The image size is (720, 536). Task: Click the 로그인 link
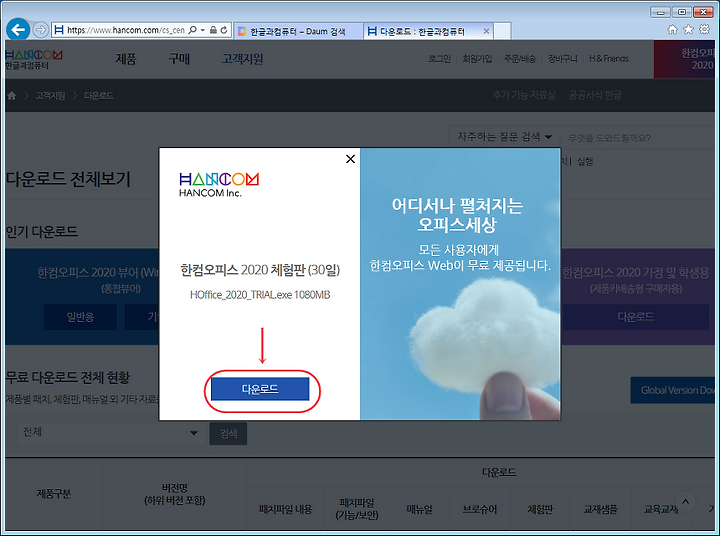pos(439,59)
